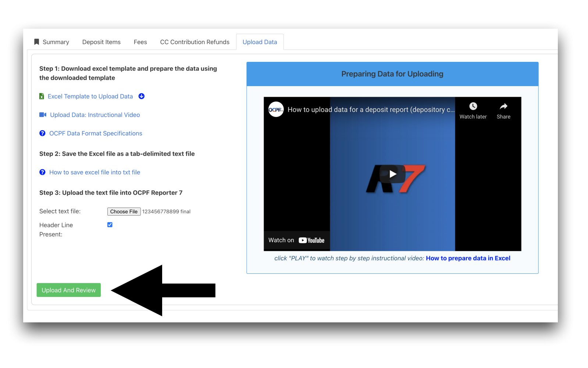The image size is (588, 368).
Task: Play the instructional video
Action: (x=392, y=174)
